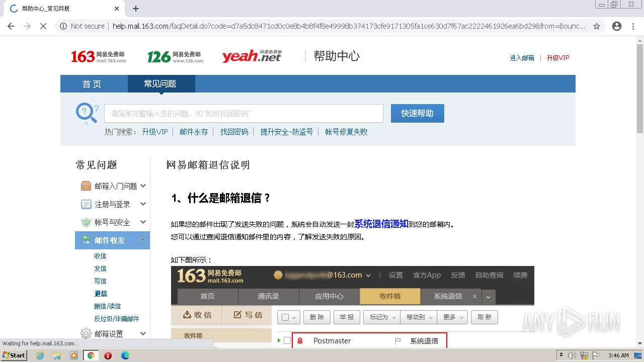Click the 邮箱设置 gear icon
This screenshot has width=644, height=362.
tap(86, 333)
